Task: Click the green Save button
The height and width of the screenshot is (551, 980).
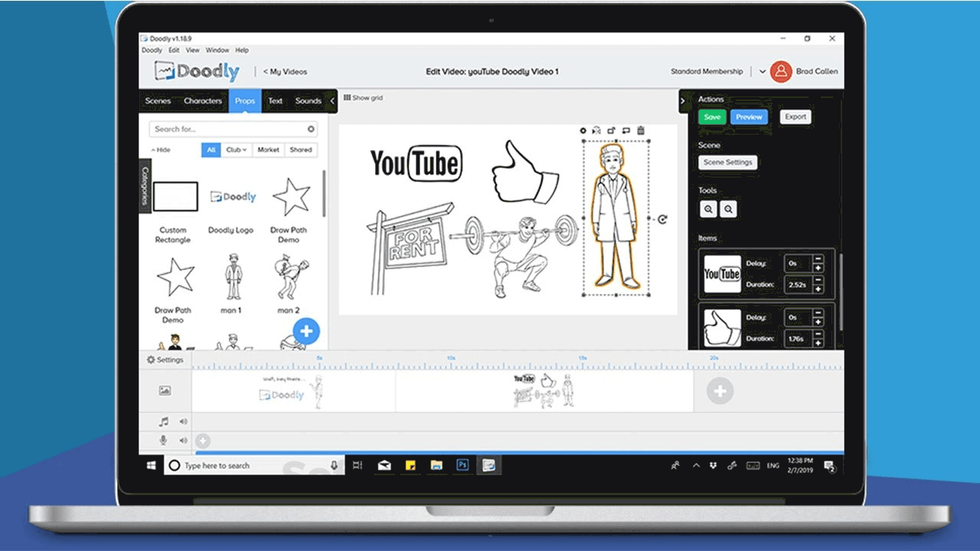Action: (x=712, y=117)
